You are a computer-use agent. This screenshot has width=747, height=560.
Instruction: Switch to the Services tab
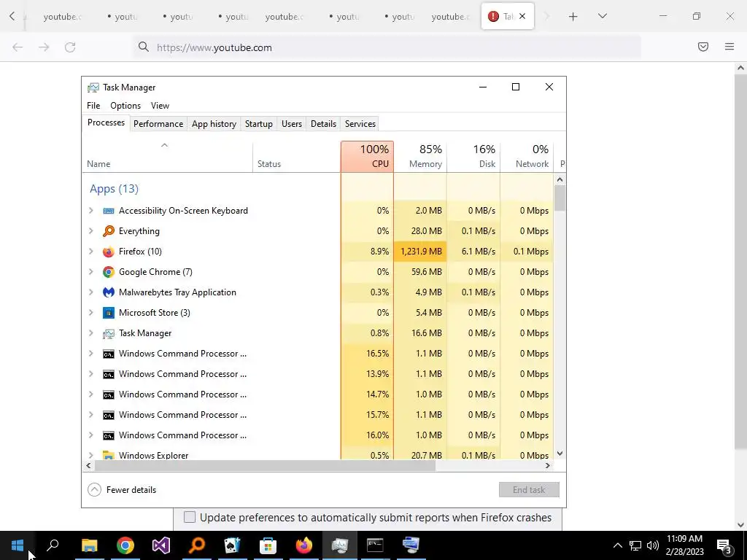[360, 124]
